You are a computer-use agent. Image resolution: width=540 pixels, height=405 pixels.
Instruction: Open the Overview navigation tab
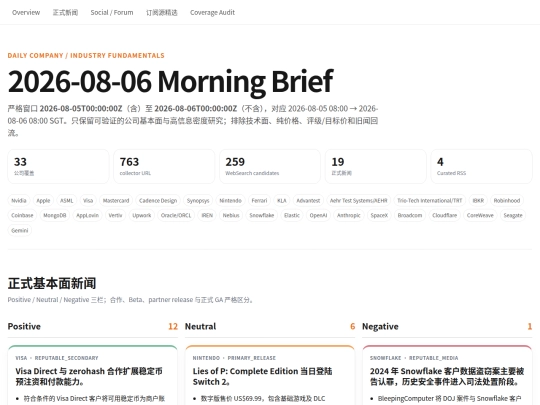coord(26,12)
